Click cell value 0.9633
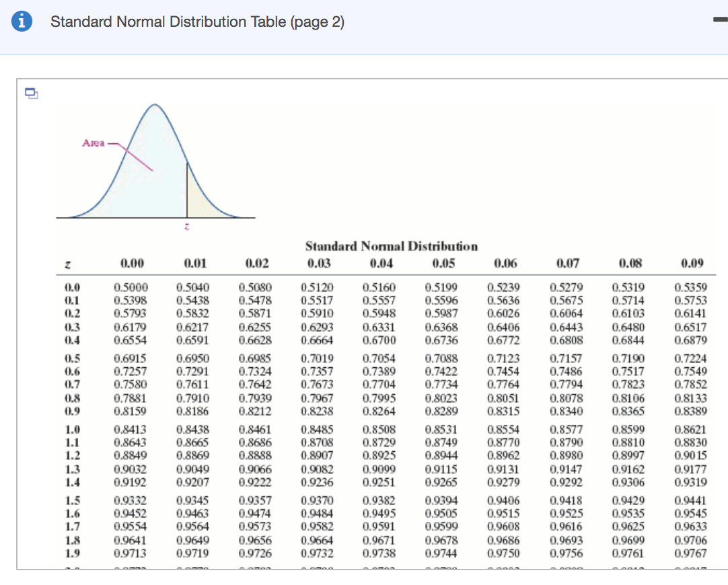Screen dimensions: 728x585 click(x=691, y=526)
